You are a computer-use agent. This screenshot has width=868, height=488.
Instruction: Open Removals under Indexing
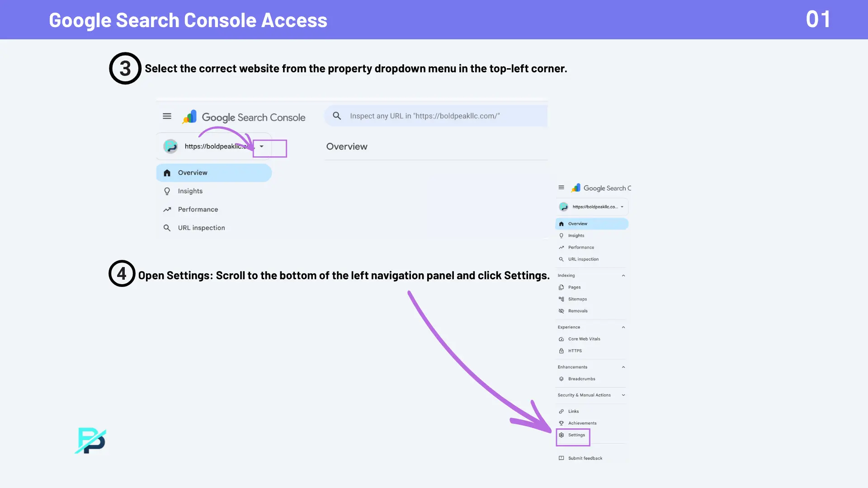(x=578, y=311)
